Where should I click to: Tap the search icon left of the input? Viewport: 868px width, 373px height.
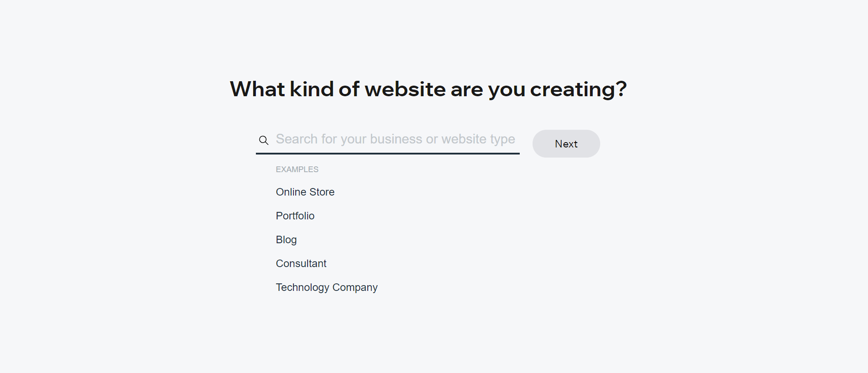264,140
